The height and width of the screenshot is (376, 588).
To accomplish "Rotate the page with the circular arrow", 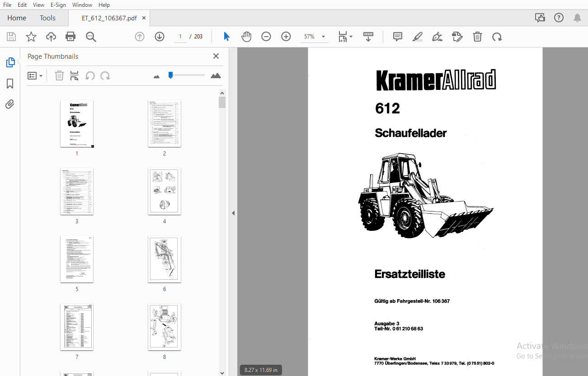I will pyautogui.click(x=497, y=37).
